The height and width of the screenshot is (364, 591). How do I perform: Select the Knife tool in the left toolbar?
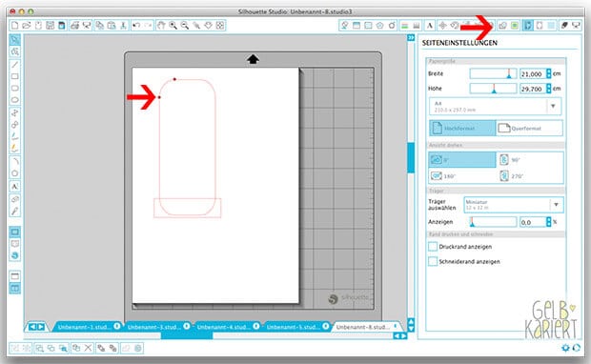pos(14,211)
